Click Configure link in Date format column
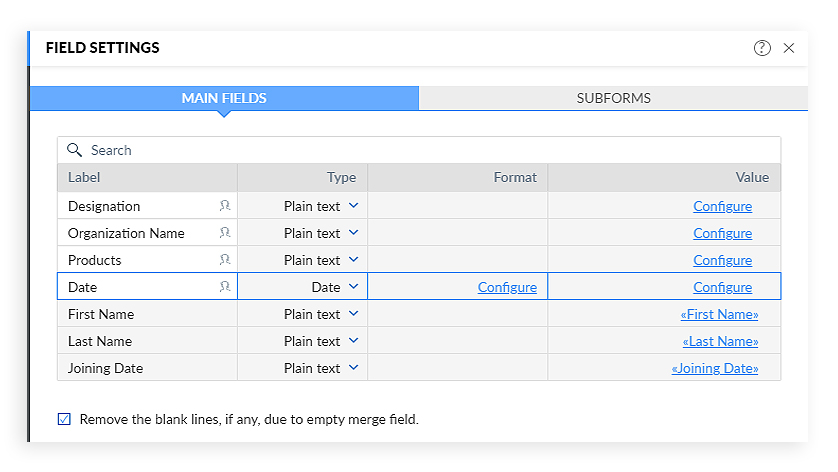Image resolution: width=838 pixels, height=472 pixels. point(507,287)
